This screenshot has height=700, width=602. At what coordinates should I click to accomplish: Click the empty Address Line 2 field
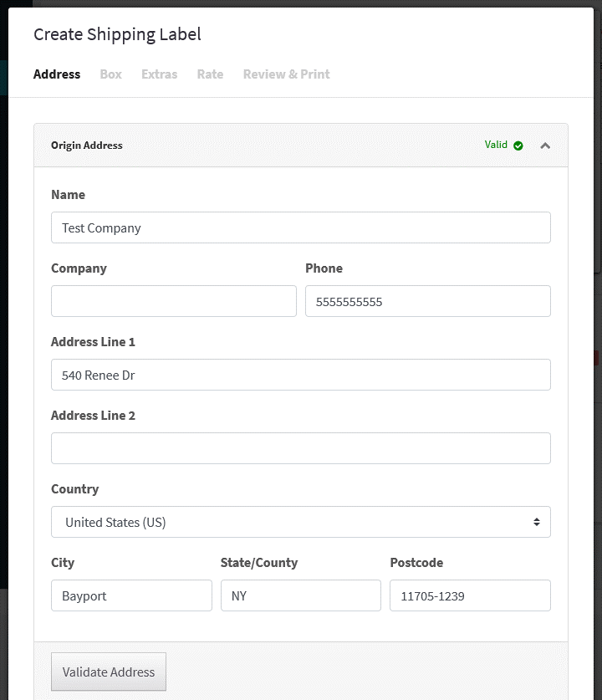click(301, 448)
